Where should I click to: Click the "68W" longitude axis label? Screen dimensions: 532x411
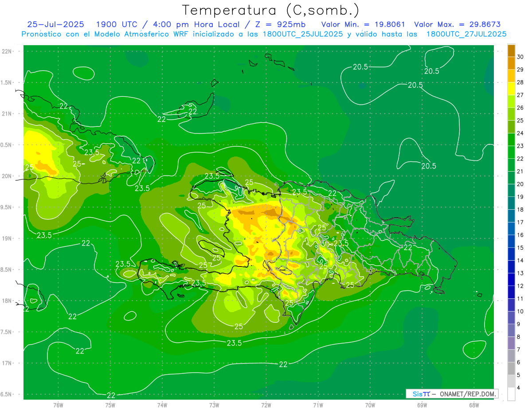[474, 405]
